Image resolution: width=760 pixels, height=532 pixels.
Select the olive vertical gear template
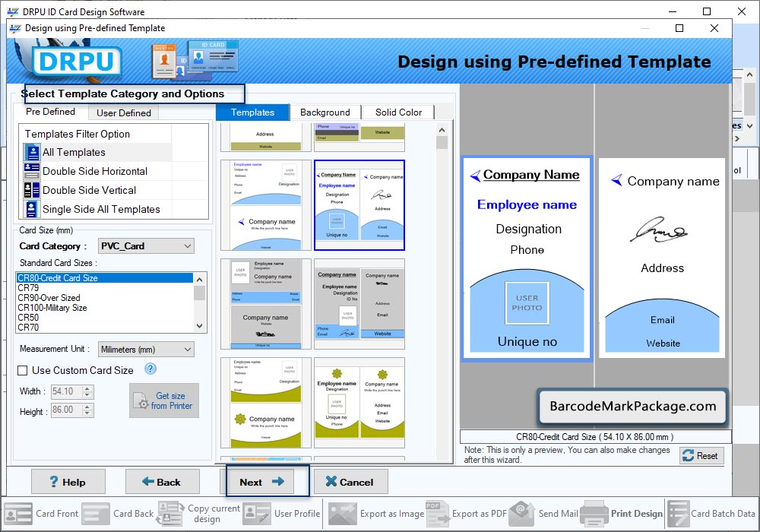[x=359, y=403]
